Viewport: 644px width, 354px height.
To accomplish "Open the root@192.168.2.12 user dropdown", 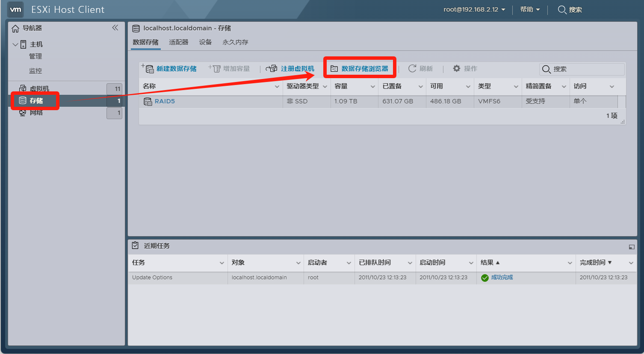I will 474,9.
